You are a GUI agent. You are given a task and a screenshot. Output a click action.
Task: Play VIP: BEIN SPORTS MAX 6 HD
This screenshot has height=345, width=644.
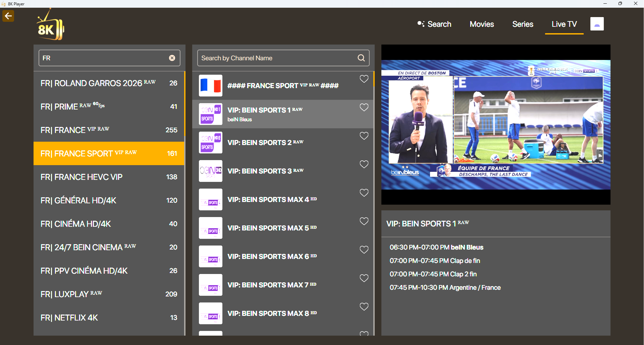tap(283, 256)
